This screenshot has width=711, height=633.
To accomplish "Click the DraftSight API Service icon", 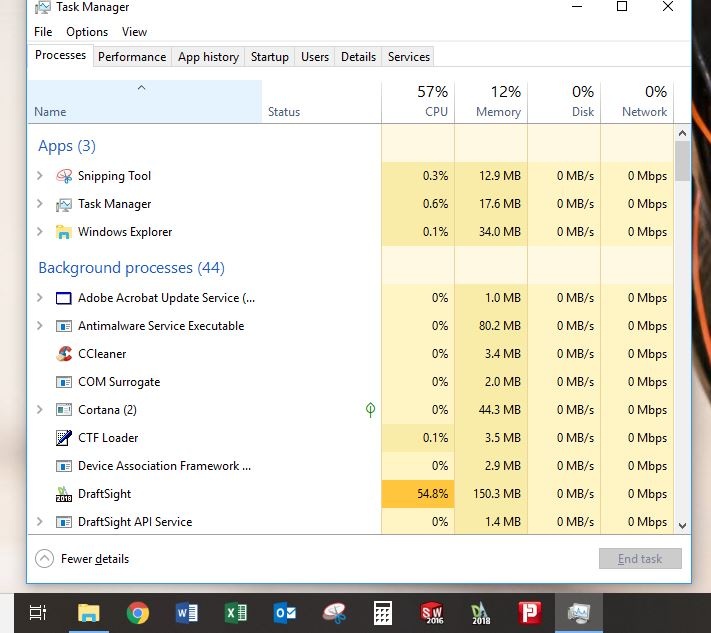I will (x=63, y=522).
